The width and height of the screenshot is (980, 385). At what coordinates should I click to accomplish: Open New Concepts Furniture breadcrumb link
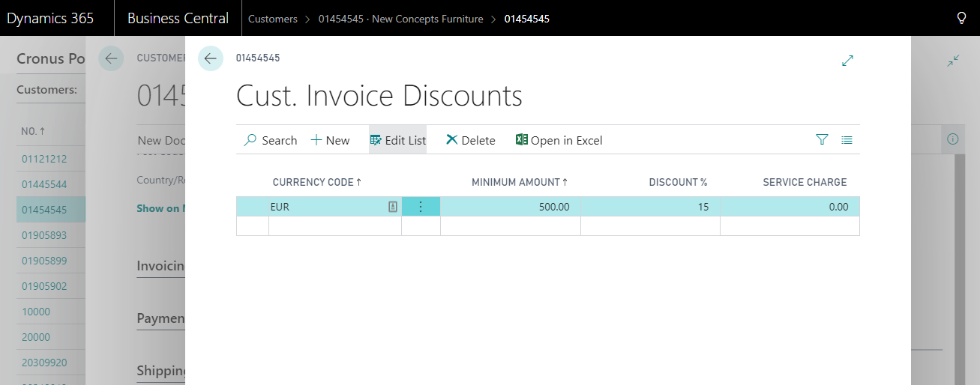[400, 19]
